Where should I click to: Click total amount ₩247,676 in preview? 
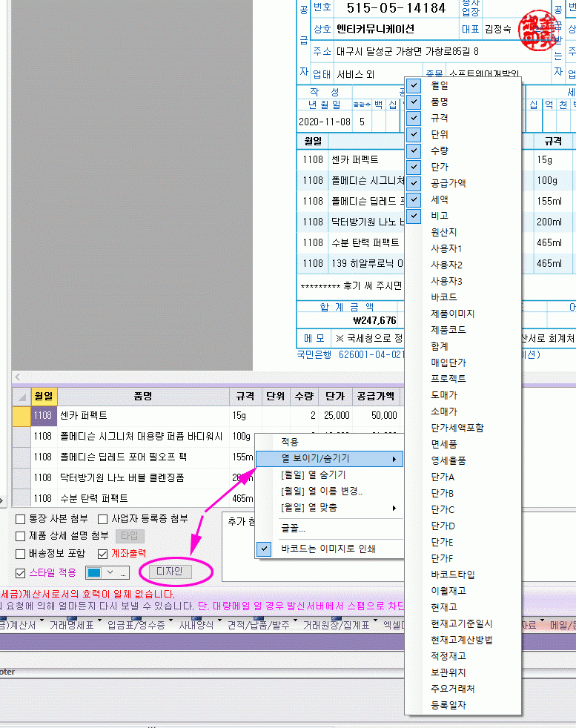(x=374, y=320)
